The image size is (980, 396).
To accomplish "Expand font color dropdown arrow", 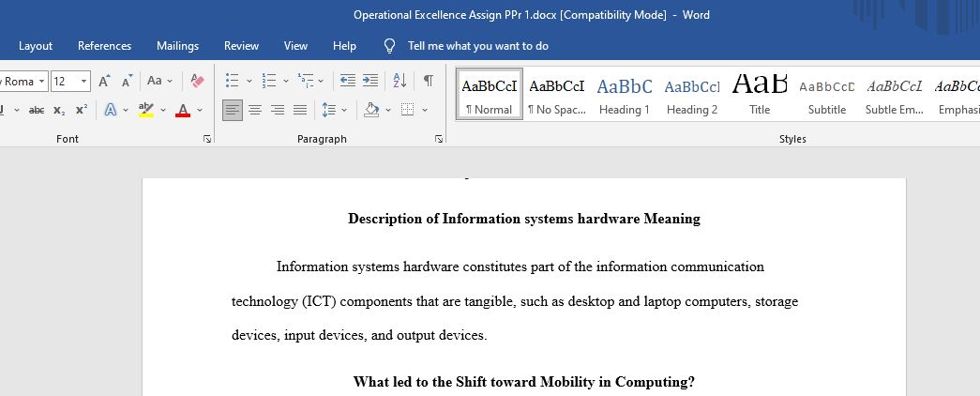I will [x=200, y=110].
